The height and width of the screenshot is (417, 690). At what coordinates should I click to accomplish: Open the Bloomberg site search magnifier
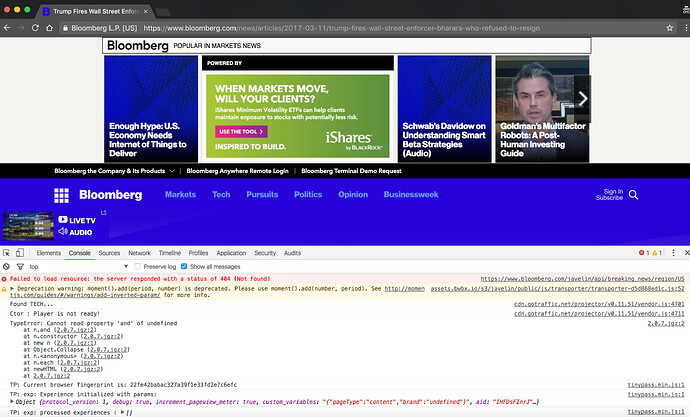tap(633, 194)
